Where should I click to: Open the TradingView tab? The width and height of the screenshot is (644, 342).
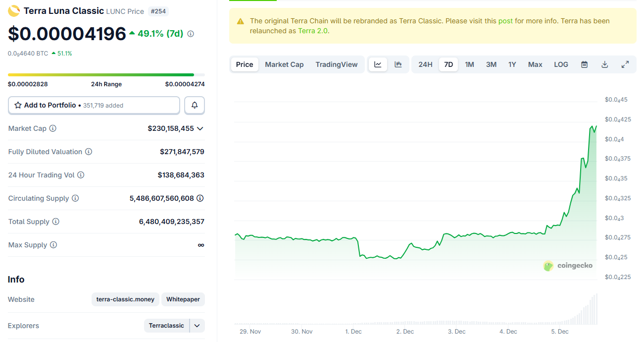click(x=336, y=64)
